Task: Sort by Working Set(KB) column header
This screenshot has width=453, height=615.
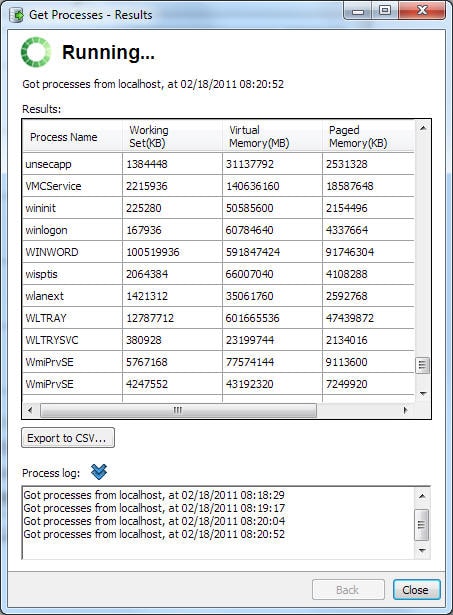Action: tap(172, 136)
